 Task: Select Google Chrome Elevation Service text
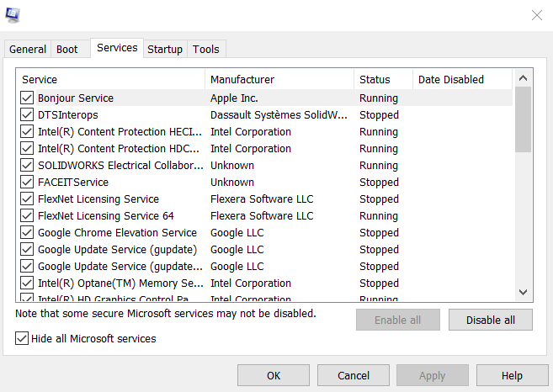118,233
